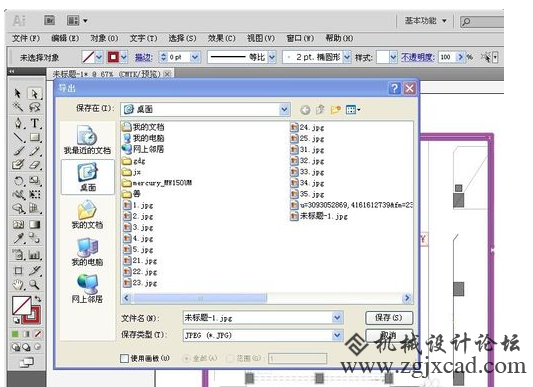
Task: Select file 未标题-1.jpg in list
Action: (x=319, y=216)
